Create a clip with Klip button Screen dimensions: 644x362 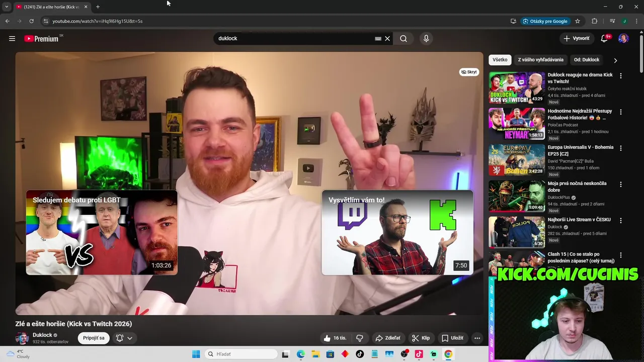[x=421, y=338]
